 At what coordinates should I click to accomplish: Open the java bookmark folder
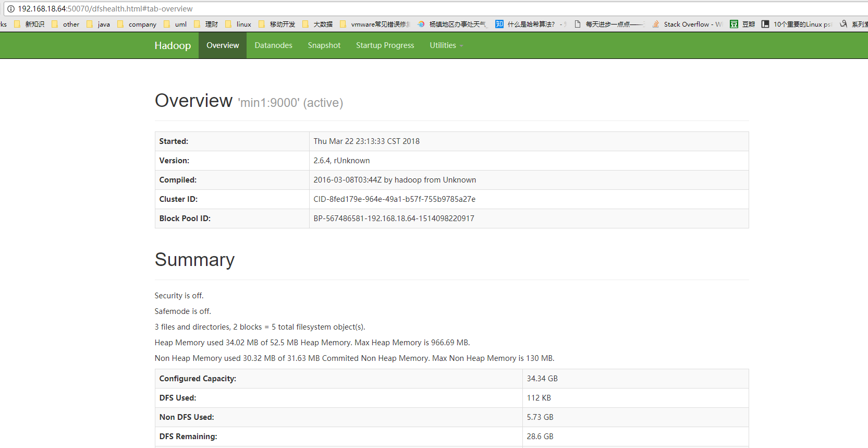99,24
